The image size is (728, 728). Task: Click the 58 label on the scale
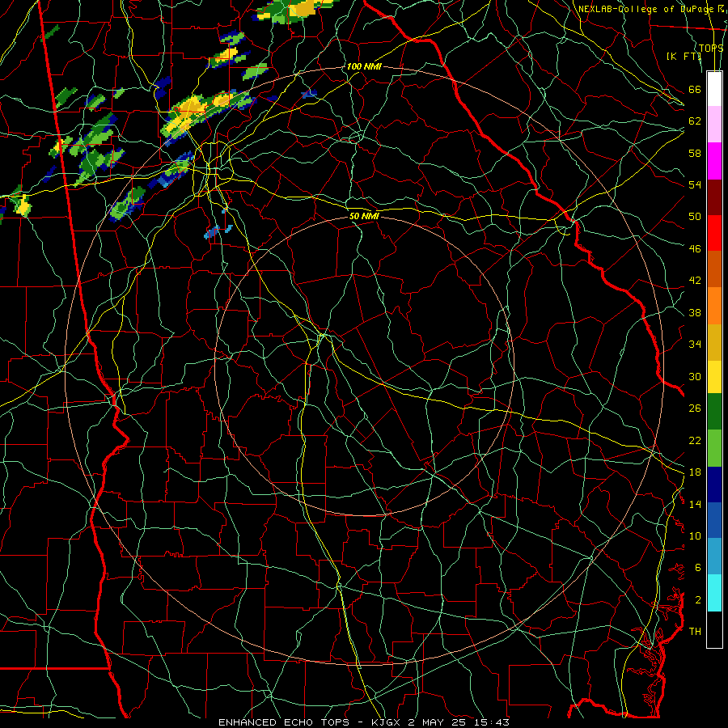point(695,153)
